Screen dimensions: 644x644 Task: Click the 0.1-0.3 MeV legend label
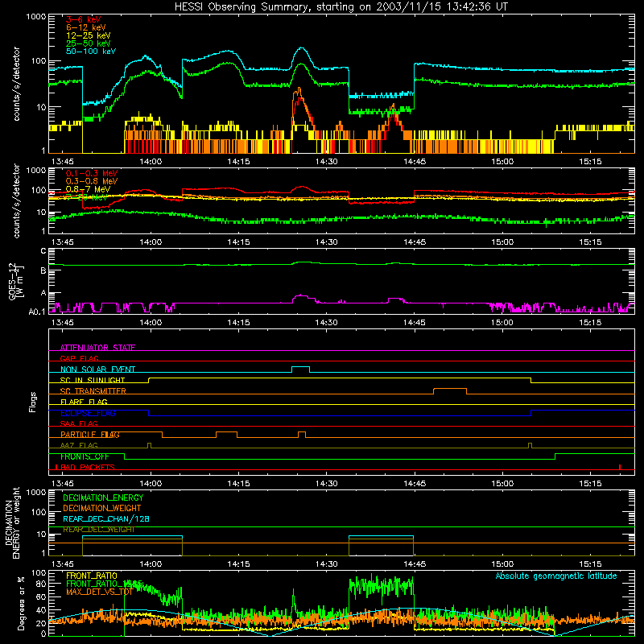tap(92, 173)
